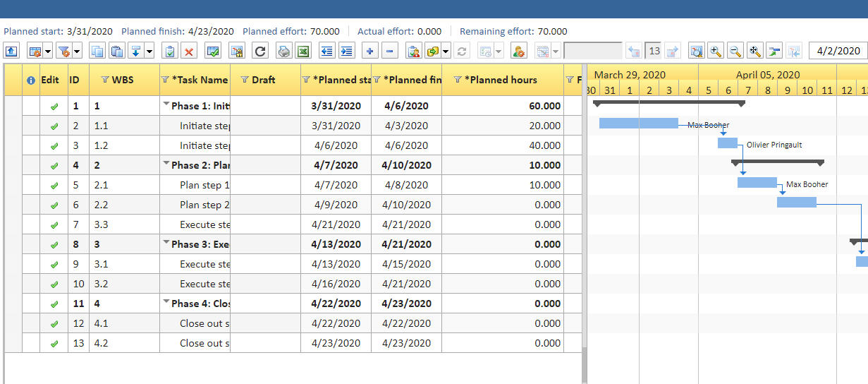This screenshot has width=868, height=384.
Task: Click the plus expand all icon
Action: 370,51
